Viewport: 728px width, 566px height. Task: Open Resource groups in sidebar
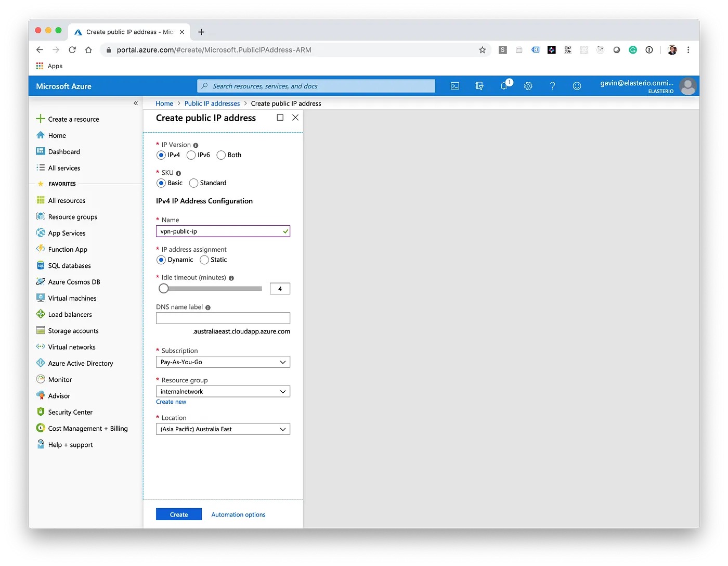pyautogui.click(x=67, y=217)
